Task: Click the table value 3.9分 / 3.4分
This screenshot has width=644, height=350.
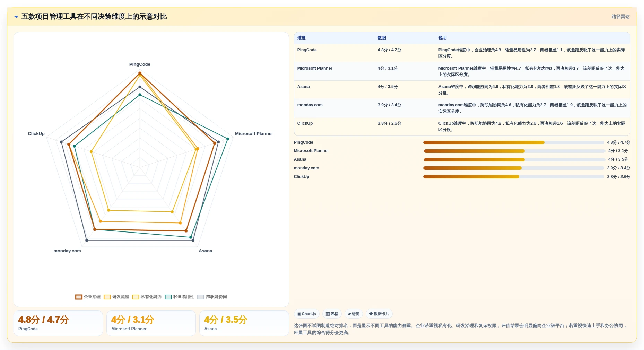Action: coord(390,105)
